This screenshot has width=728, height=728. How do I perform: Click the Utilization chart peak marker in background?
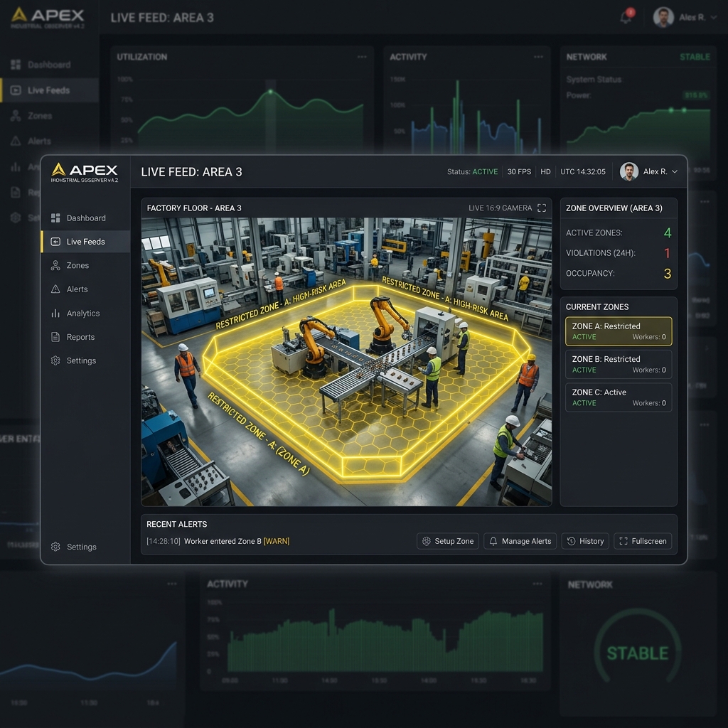271,92
